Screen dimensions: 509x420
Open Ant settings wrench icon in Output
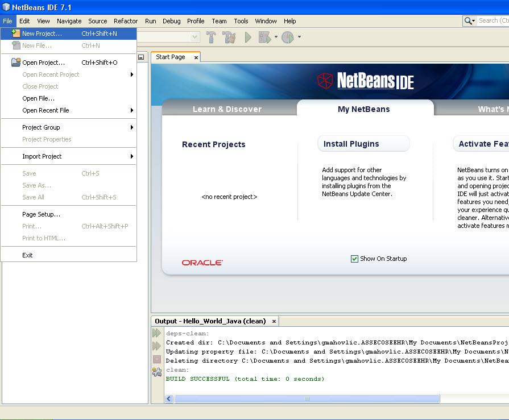pyautogui.click(x=157, y=372)
